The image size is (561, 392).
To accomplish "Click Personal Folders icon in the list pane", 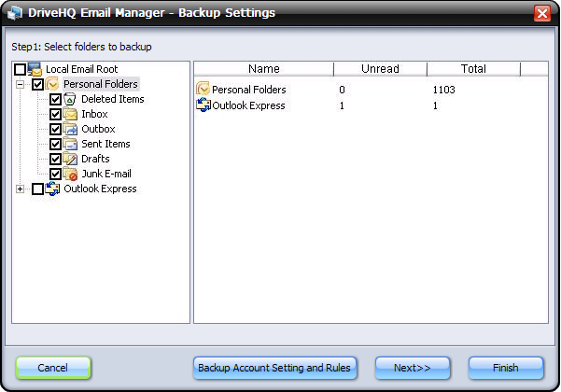I will pos(203,90).
